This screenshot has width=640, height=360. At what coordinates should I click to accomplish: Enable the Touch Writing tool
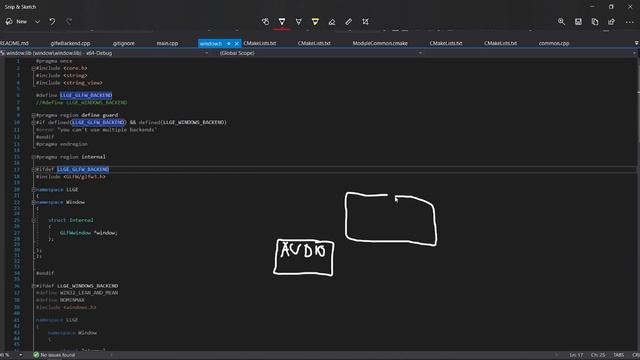pyautogui.click(x=265, y=22)
